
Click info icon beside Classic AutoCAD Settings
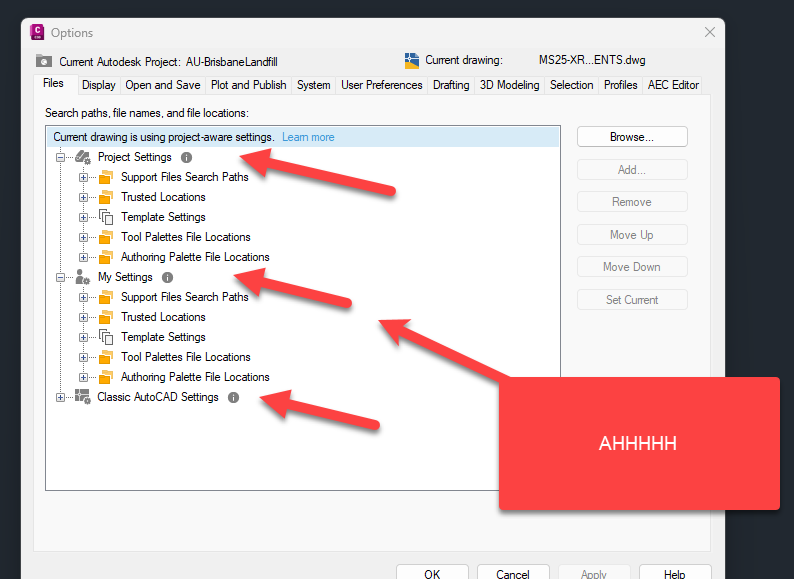click(x=233, y=398)
